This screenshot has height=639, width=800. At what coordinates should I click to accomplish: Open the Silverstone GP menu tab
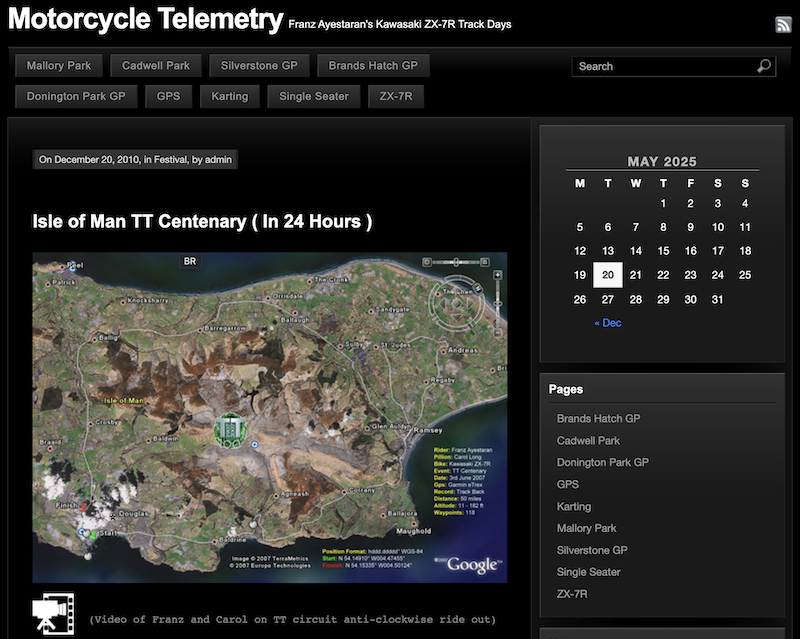pos(259,65)
